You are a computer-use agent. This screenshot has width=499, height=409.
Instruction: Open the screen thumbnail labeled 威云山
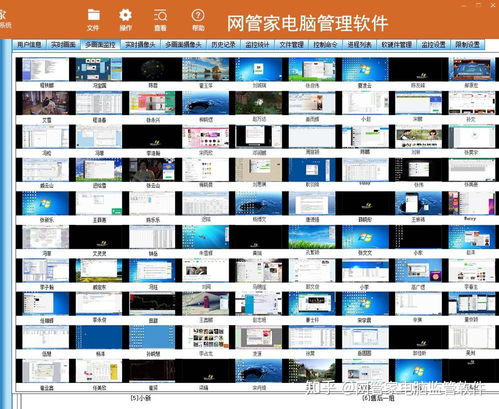(46, 170)
